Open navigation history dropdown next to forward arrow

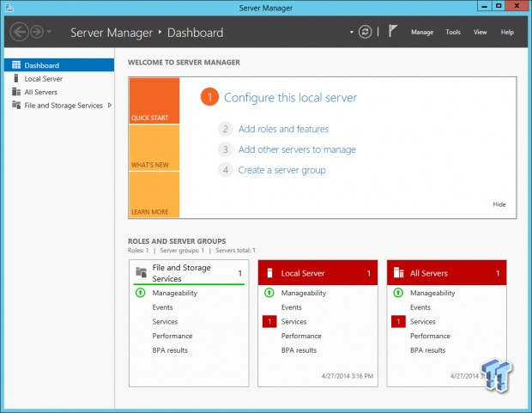coord(49,32)
